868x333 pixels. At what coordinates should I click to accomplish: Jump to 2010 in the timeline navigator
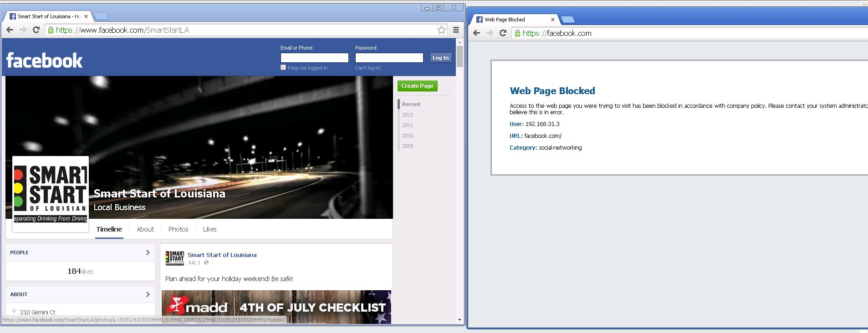[x=408, y=136]
